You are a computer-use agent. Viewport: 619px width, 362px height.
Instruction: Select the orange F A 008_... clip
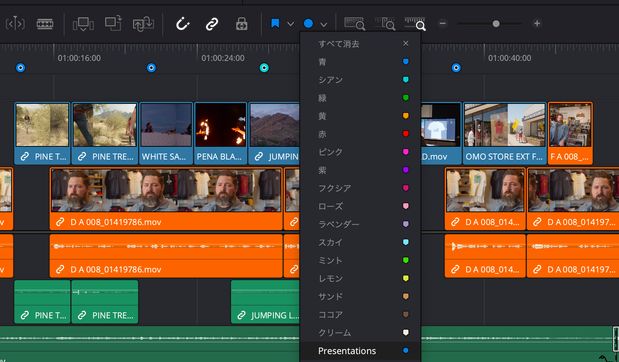pos(570,133)
